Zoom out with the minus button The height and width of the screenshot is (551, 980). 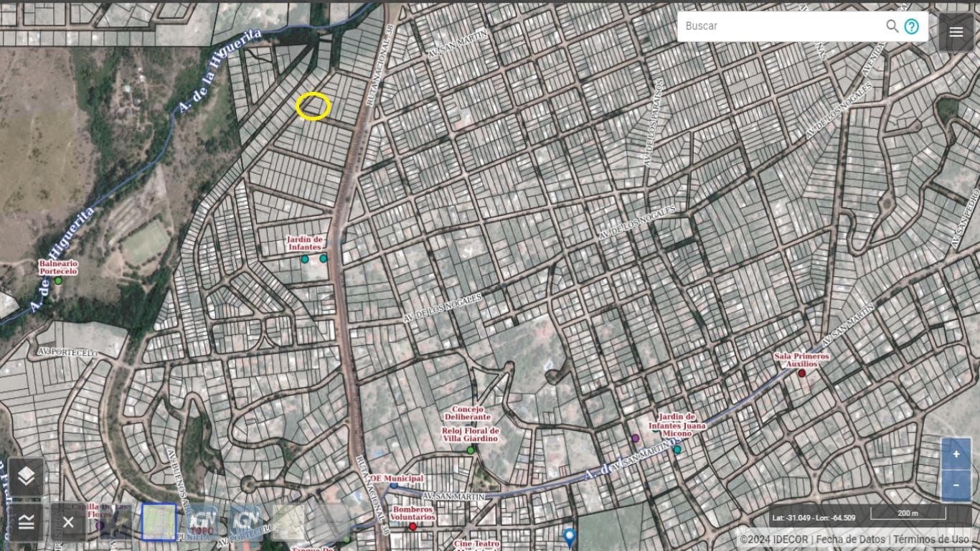[x=956, y=486]
